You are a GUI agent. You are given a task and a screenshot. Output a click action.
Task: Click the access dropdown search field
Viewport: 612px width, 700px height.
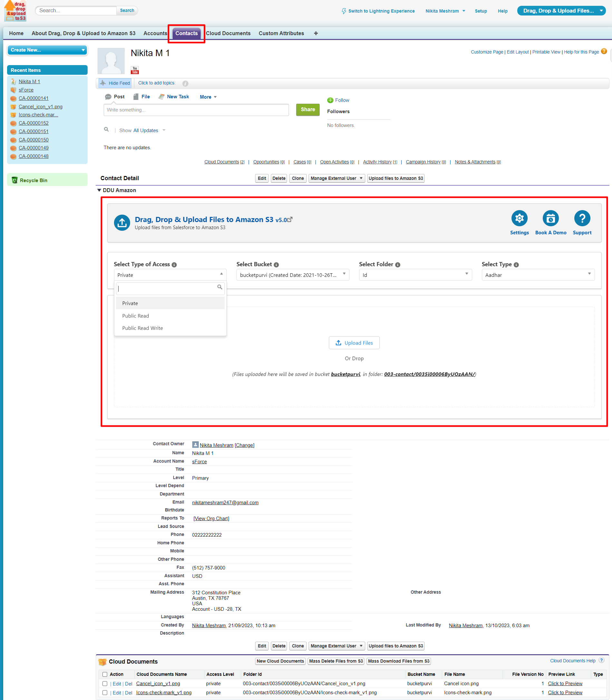170,288
